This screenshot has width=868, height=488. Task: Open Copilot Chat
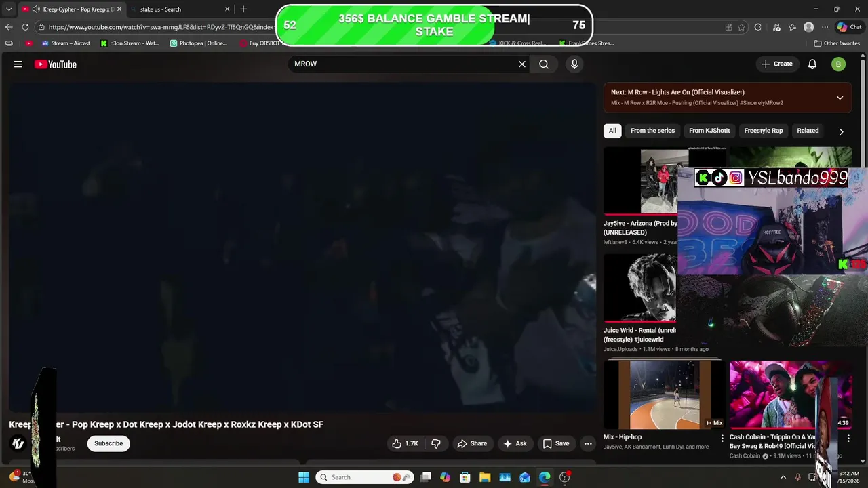pos(849,27)
